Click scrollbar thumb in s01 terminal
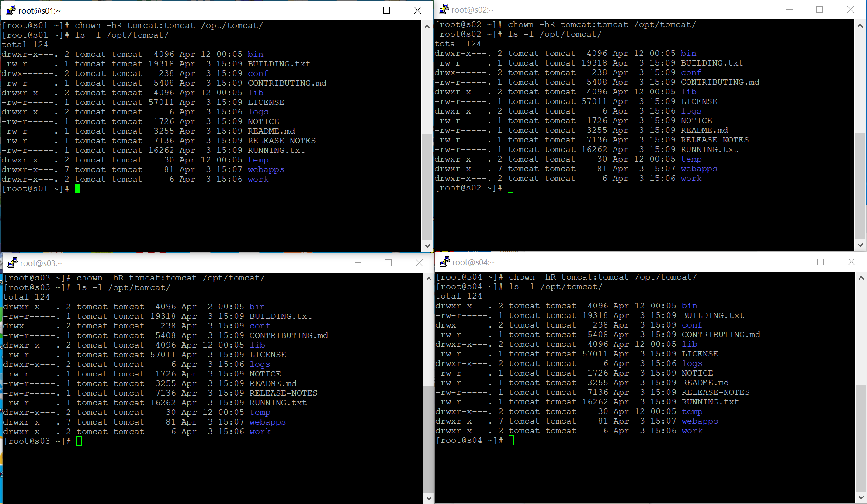Image resolution: width=867 pixels, height=504 pixels. click(427, 187)
